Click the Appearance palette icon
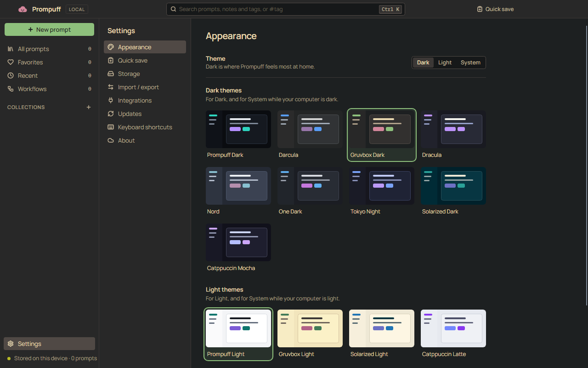Image resolution: width=588 pixels, height=368 pixels. (x=111, y=47)
